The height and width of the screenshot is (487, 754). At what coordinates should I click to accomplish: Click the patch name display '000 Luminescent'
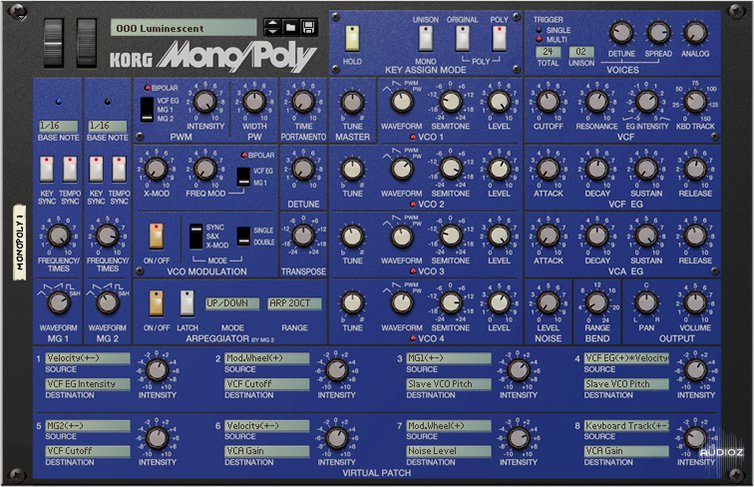click(184, 28)
